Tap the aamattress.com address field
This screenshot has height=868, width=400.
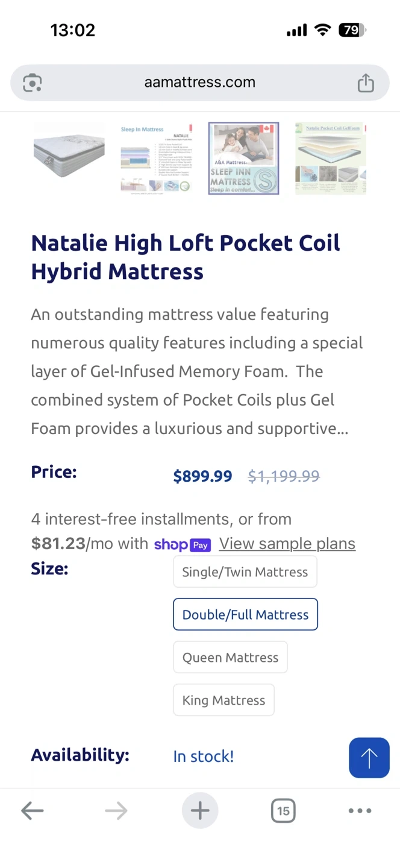[x=199, y=83]
